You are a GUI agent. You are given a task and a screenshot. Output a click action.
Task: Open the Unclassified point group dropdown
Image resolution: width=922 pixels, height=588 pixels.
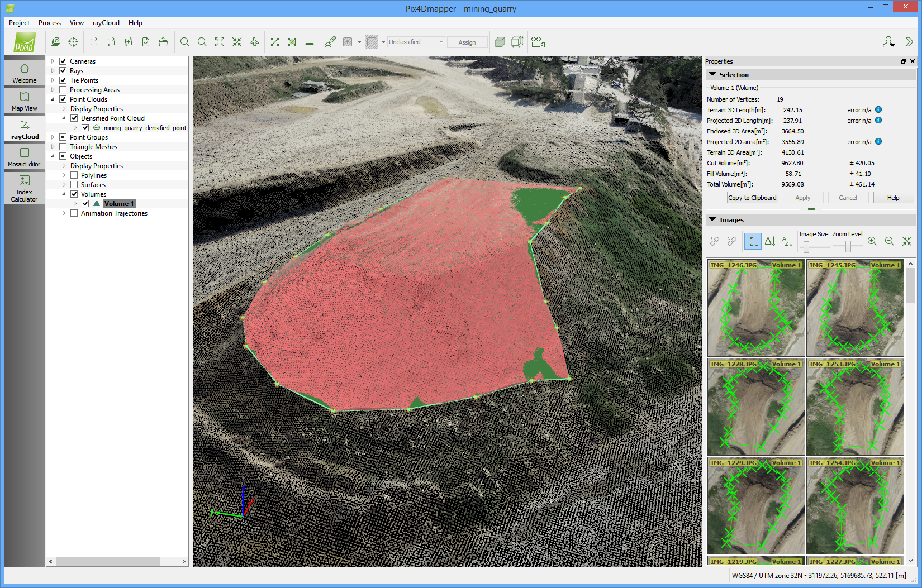[x=416, y=42]
